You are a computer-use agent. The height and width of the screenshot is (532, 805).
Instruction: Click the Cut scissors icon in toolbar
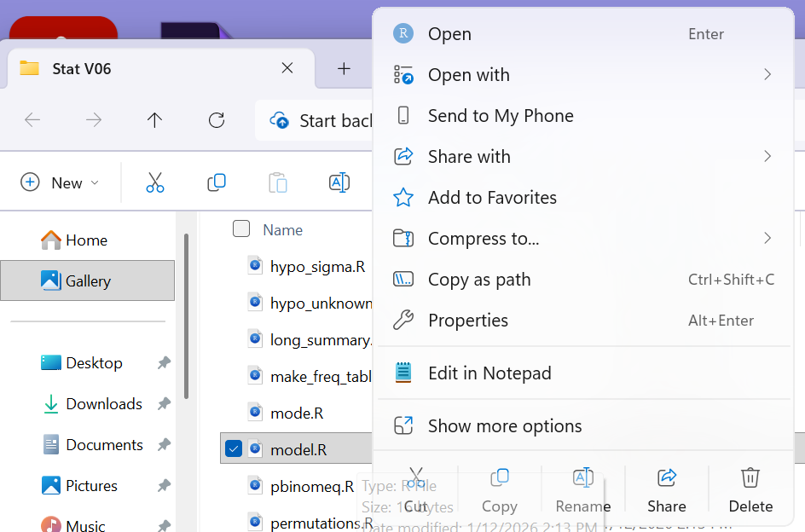click(x=154, y=182)
